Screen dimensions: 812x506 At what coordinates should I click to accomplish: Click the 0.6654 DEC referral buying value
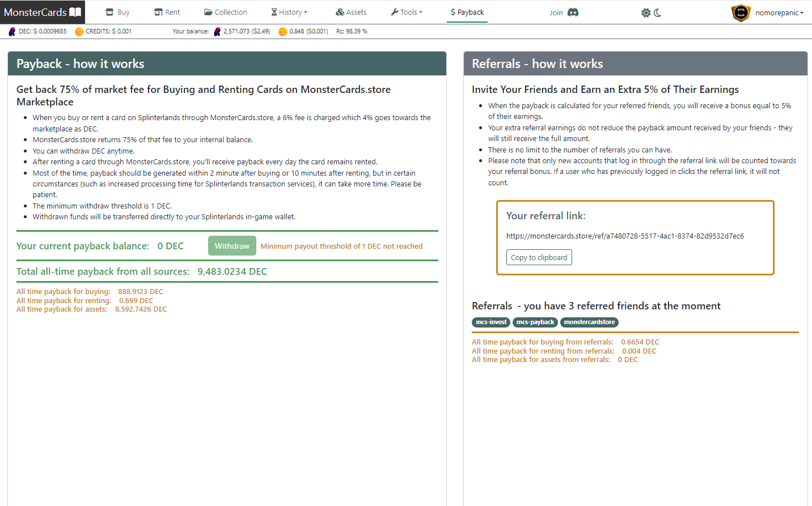point(640,342)
